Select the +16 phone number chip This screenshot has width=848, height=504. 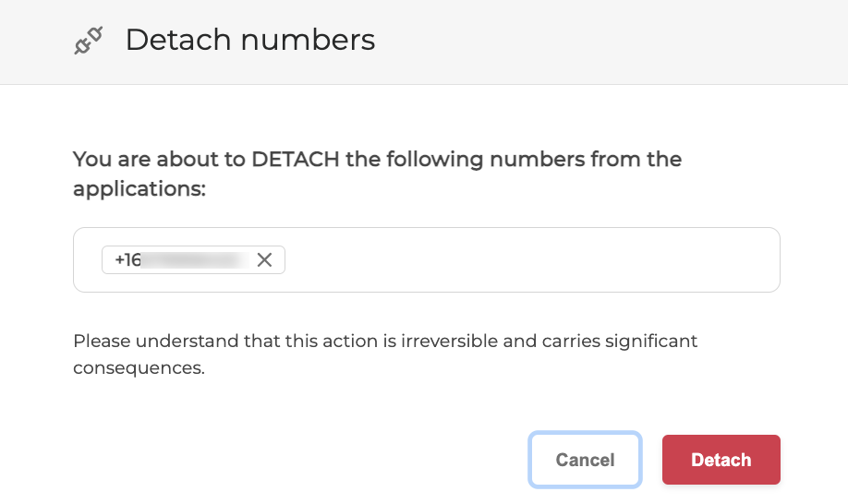click(x=180, y=260)
